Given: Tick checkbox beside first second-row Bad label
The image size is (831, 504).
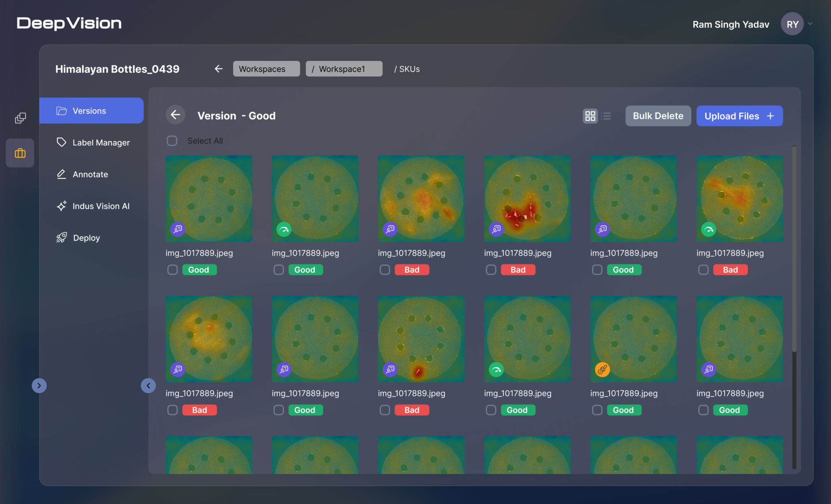Looking at the screenshot, I should tap(172, 410).
